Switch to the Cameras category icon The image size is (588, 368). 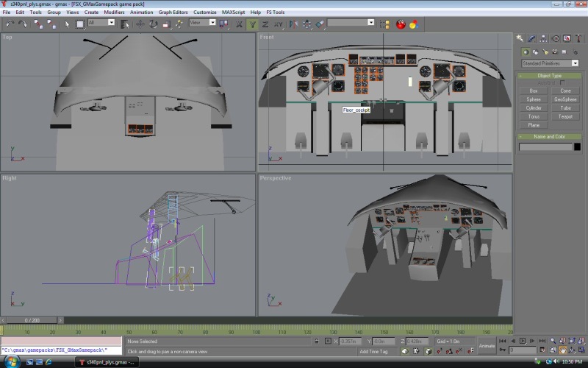[556, 52]
